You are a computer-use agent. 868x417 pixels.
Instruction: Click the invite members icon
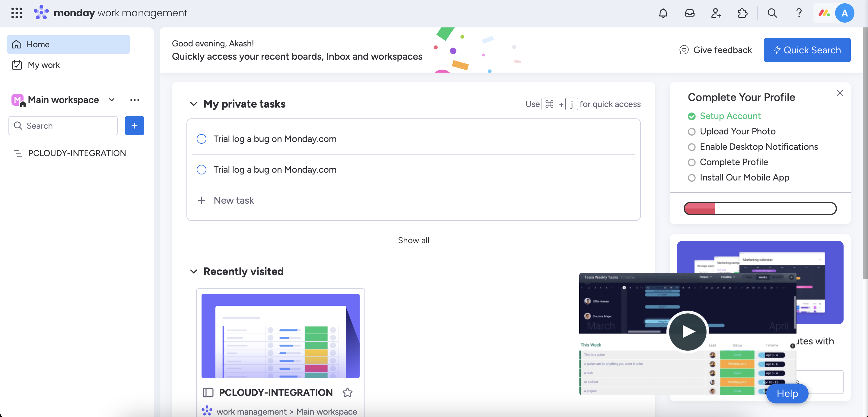(x=716, y=13)
